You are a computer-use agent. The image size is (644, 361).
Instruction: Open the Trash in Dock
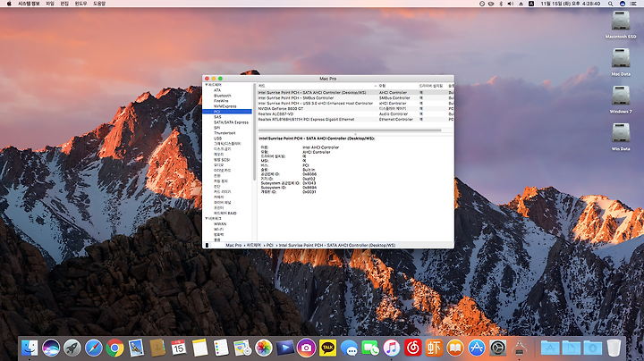614,348
